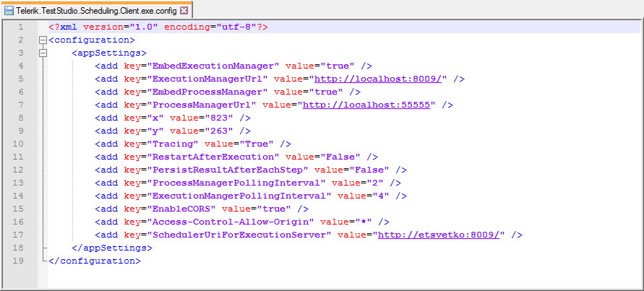Click the "ExecutionMangerPollingInterval" key text

(x=239, y=196)
